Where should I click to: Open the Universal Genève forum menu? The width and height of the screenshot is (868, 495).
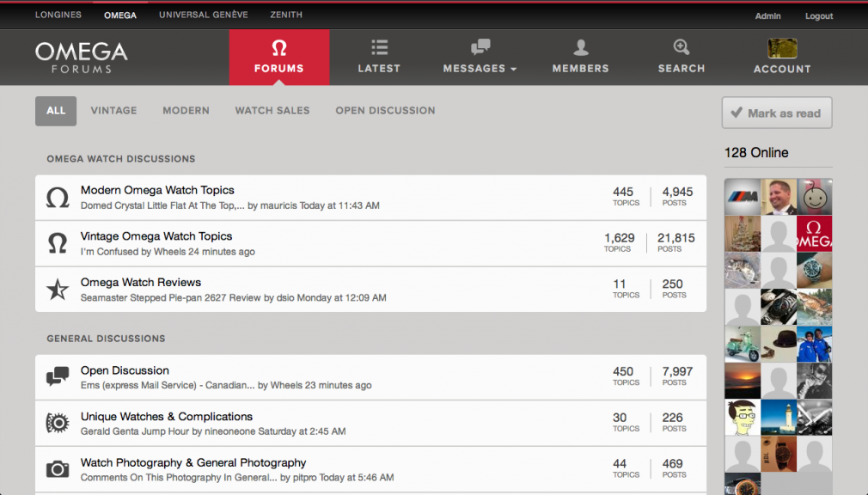click(x=203, y=15)
